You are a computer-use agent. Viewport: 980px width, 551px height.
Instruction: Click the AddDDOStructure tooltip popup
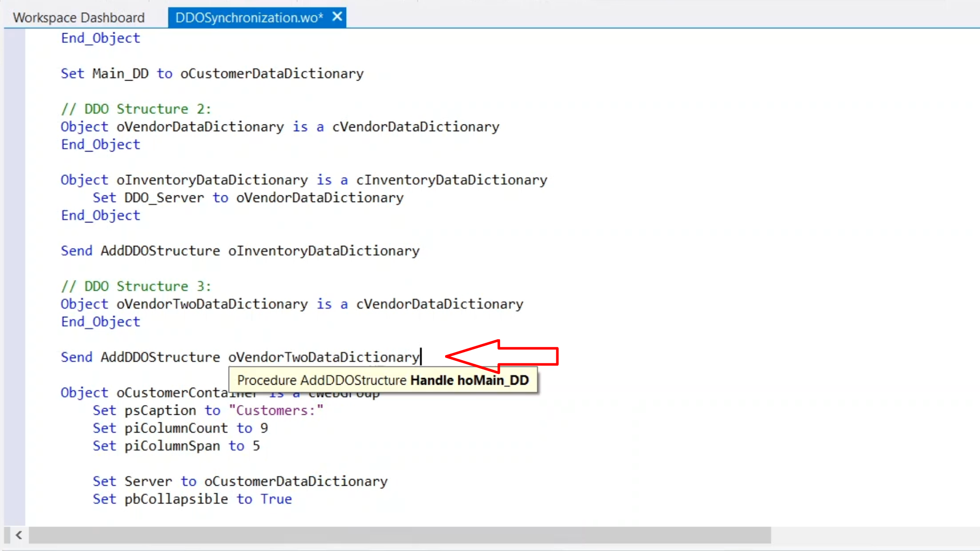[x=383, y=381]
